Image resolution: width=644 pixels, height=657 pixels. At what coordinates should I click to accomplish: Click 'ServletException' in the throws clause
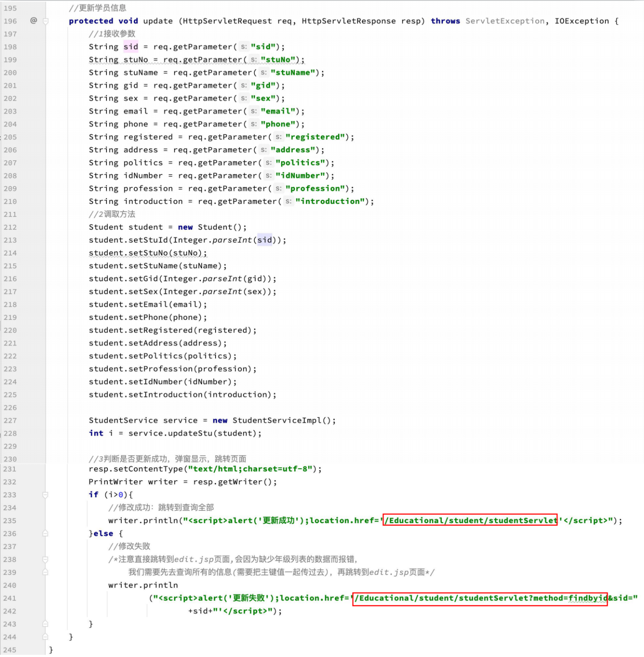pyautogui.click(x=505, y=21)
